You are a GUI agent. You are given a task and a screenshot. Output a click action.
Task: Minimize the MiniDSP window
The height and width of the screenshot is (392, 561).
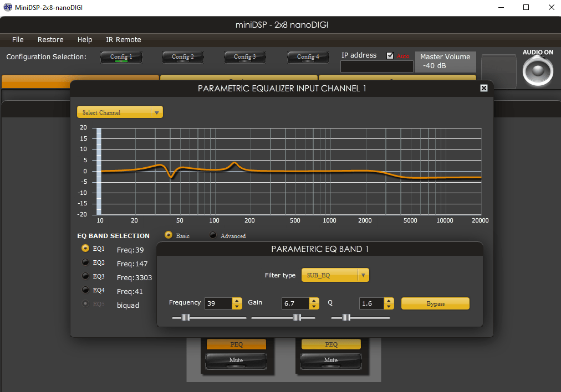click(501, 7)
